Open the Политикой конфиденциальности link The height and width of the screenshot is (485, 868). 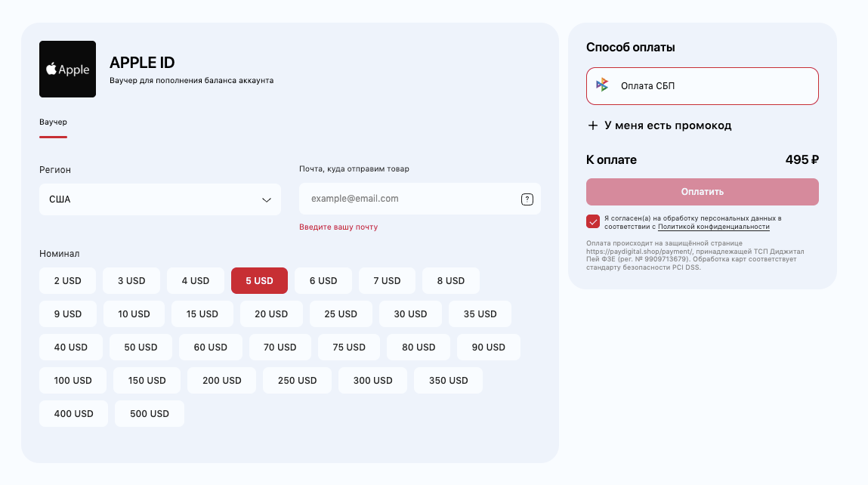point(714,227)
